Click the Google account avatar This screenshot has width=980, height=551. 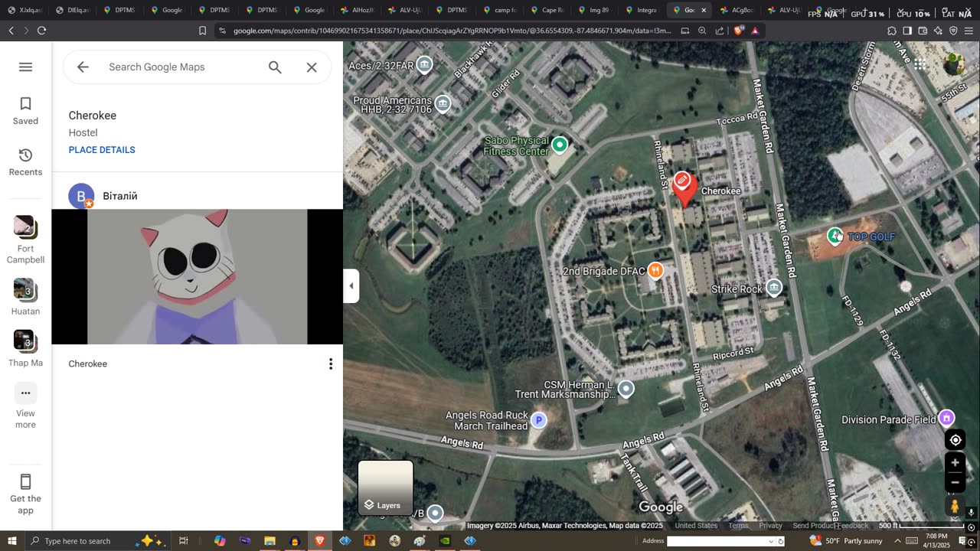coord(954,64)
